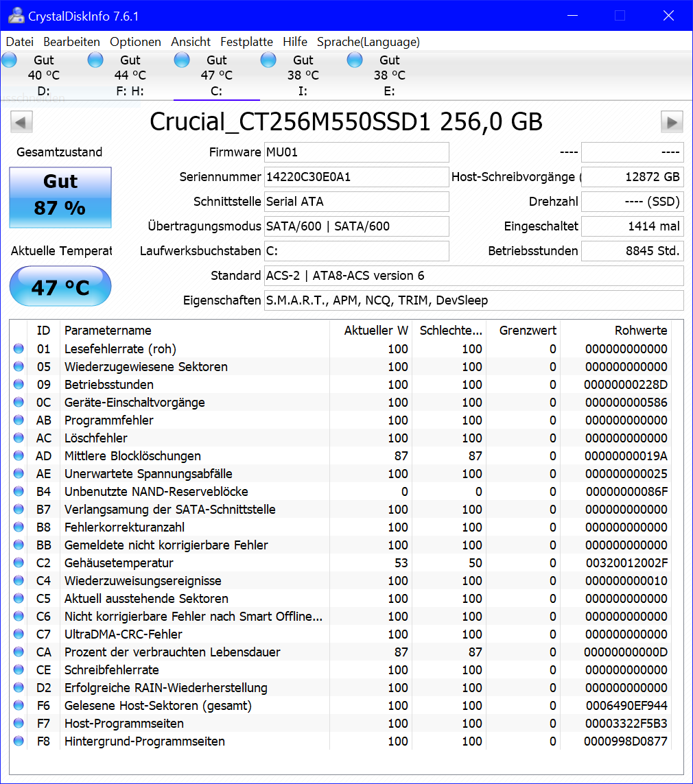693x784 pixels.
Task: Click status orb for Geräte-Einschaltvorgänge
Action: click(x=19, y=402)
